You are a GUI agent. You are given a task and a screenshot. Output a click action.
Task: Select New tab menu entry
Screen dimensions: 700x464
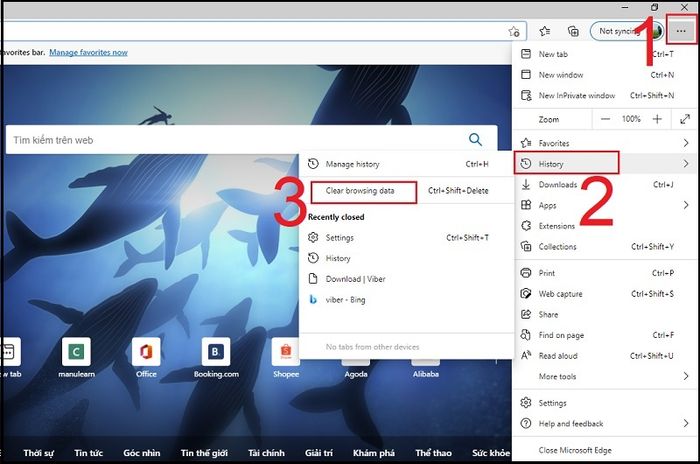click(605, 54)
